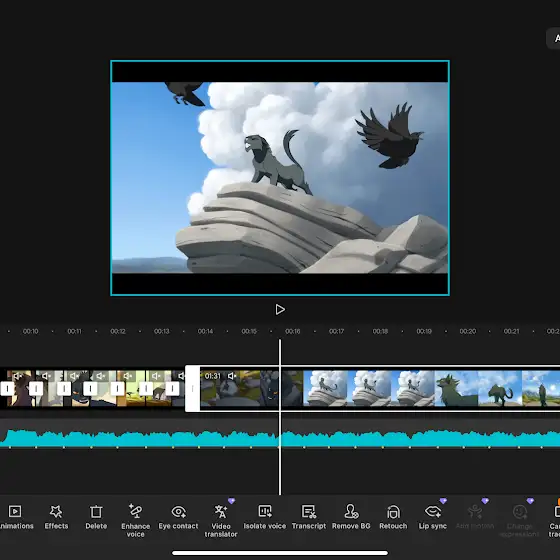The height and width of the screenshot is (560, 560).
Task: Jump to 00:18 on the ruler
Action: [380, 331]
